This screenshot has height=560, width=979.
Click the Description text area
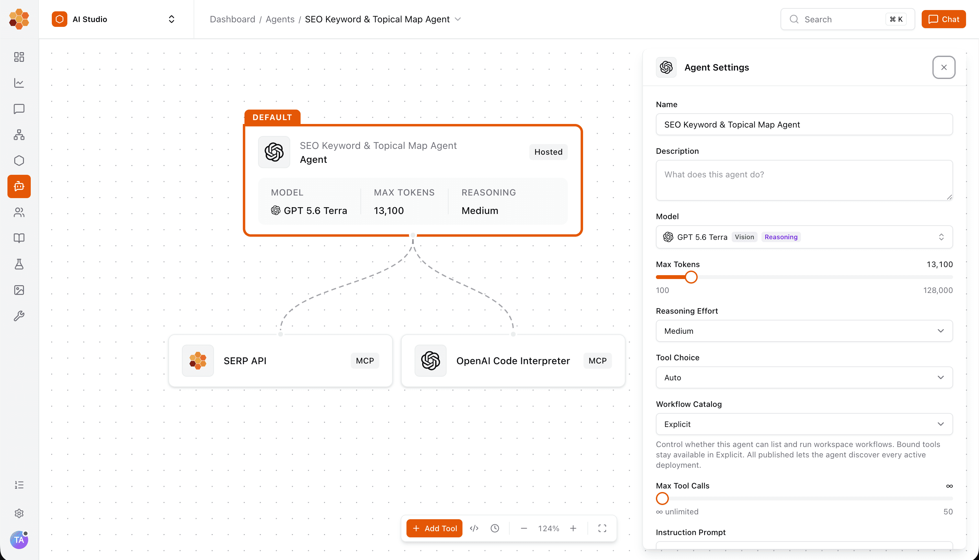tap(804, 180)
